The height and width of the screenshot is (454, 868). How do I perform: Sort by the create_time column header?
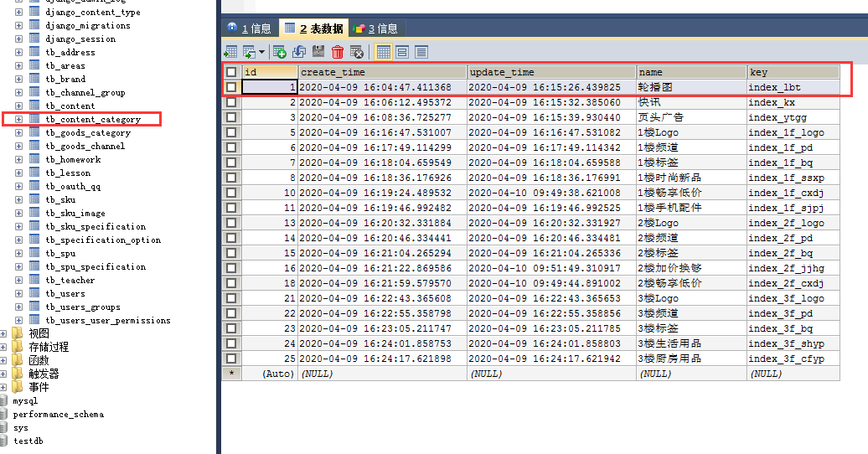(x=383, y=72)
